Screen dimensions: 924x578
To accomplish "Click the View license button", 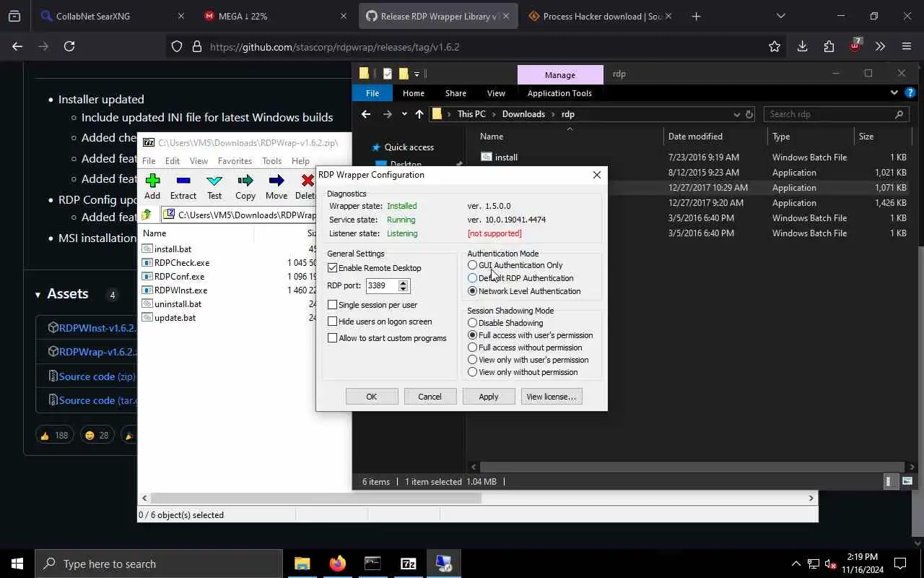I will [552, 397].
